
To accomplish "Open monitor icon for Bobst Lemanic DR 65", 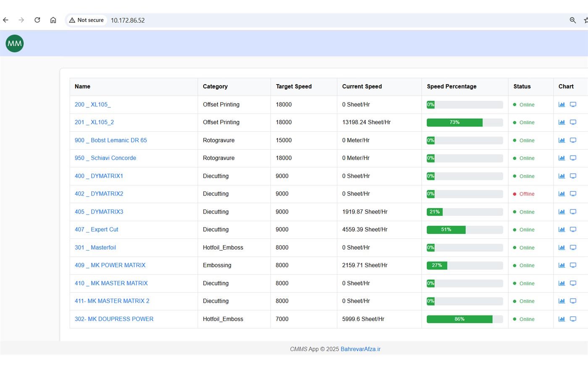I will [573, 140].
